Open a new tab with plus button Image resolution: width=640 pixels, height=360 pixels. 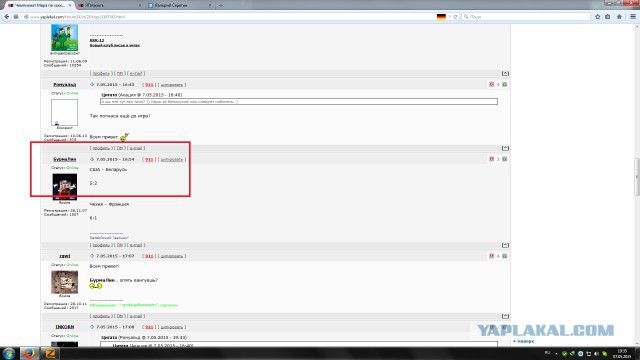coord(221,5)
